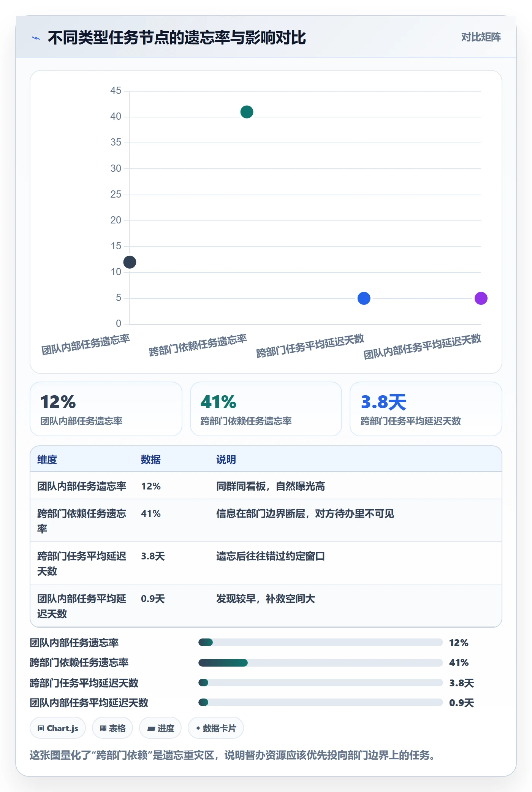Click the table row label 团队内部任务平均延迟天数
Image resolution: width=532 pixels, height=792 pixels.
point(82,606)
